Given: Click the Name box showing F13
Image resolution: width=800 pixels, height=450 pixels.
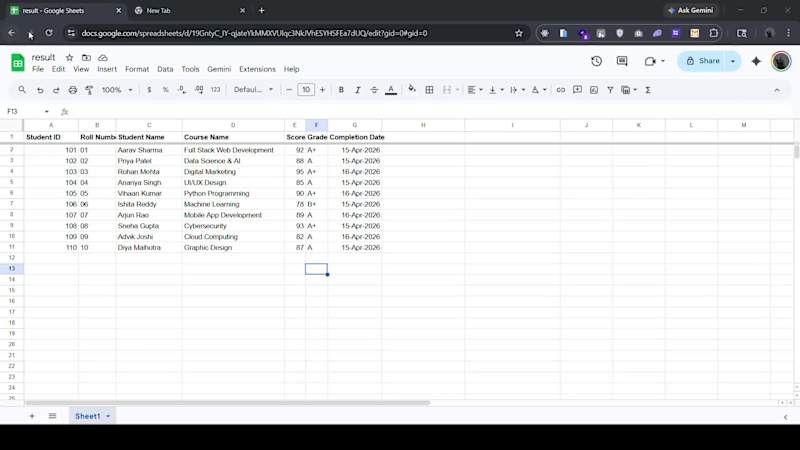Looking at the screenshot, I should click(x=28, y=111).
